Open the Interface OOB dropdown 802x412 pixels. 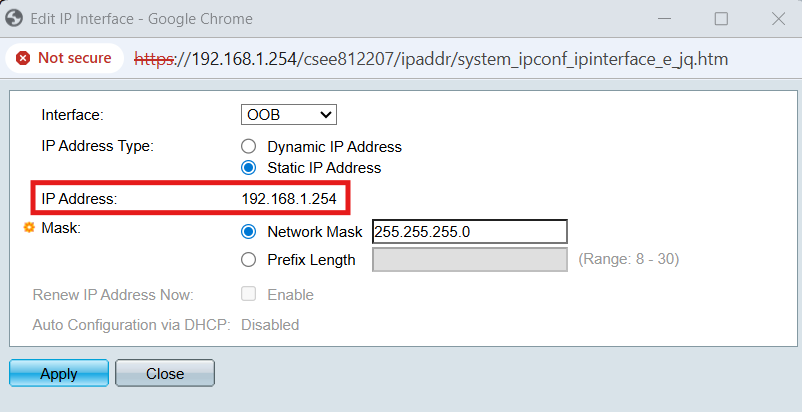(x=289, y=115)
